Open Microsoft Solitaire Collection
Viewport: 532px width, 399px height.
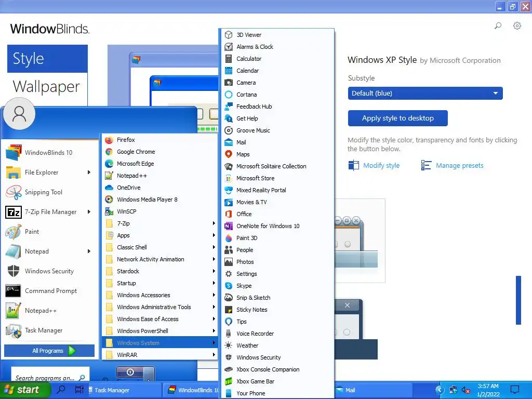coord(277,166)
